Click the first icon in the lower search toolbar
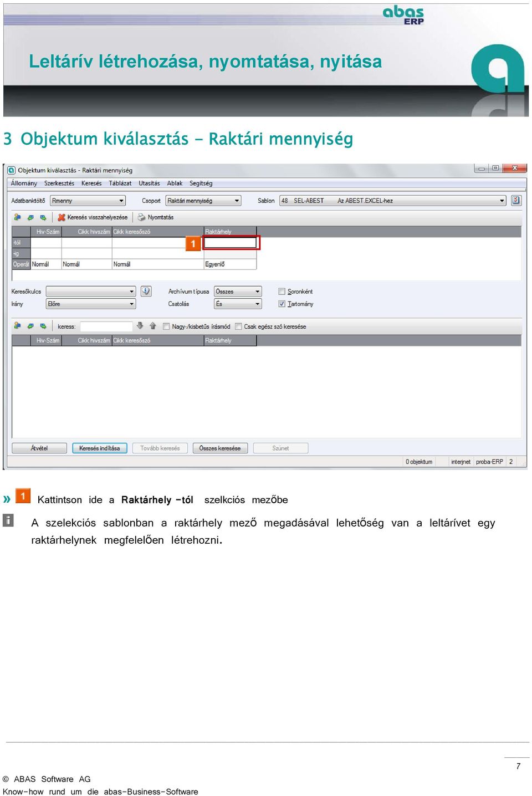The image size is (532, 796). [17, 326]
